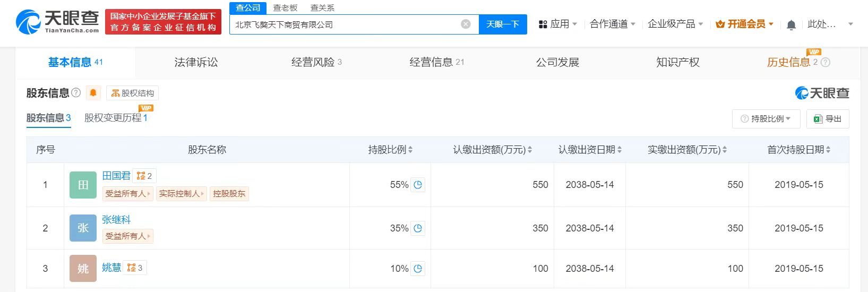
Task: Click the 导出 export button
Action: [828, 119]
